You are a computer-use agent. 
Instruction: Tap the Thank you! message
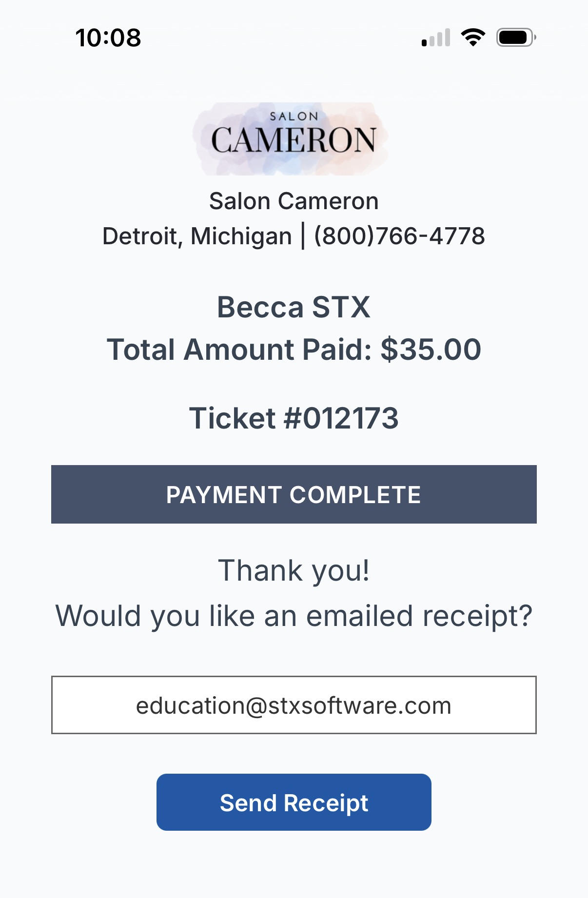[294, 570]
